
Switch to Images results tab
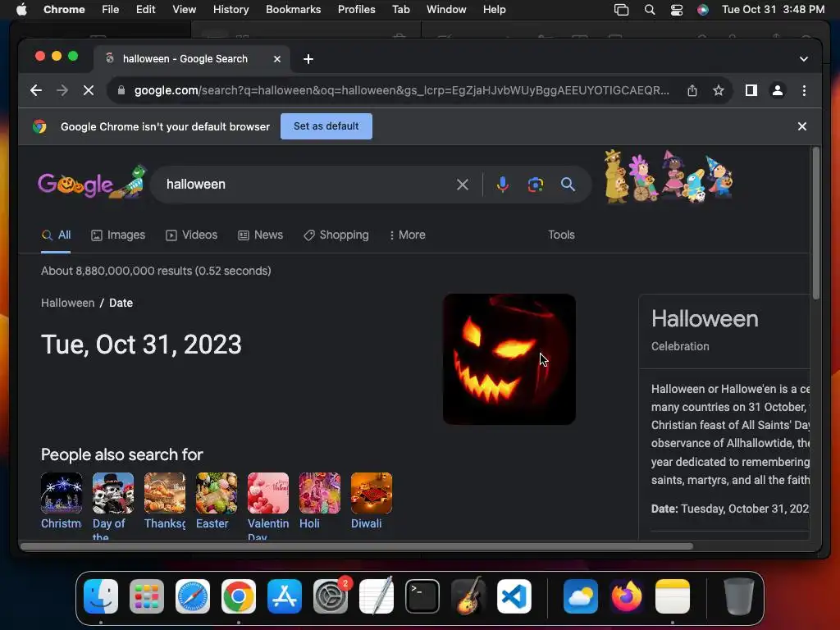click(x=118, y=235)
